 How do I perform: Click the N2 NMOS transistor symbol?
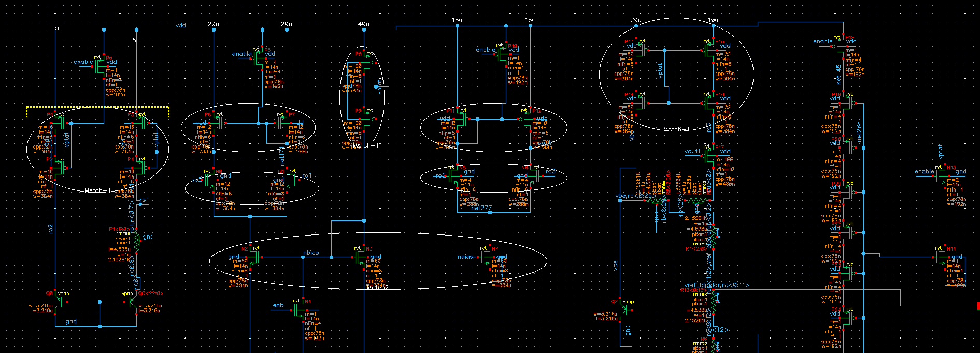pyautogui.click(x=253, y=257)
